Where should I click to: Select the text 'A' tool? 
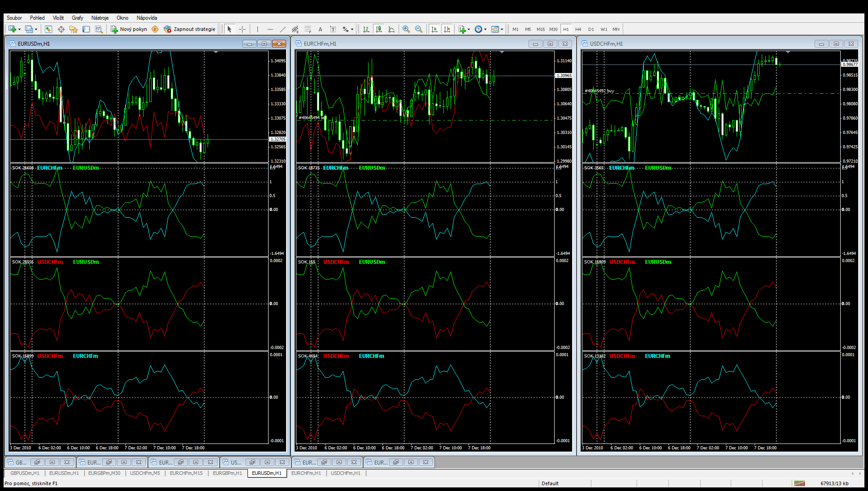320,29
